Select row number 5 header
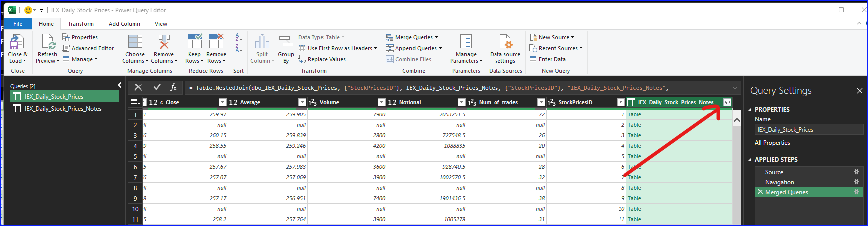 tap(135, 156)
